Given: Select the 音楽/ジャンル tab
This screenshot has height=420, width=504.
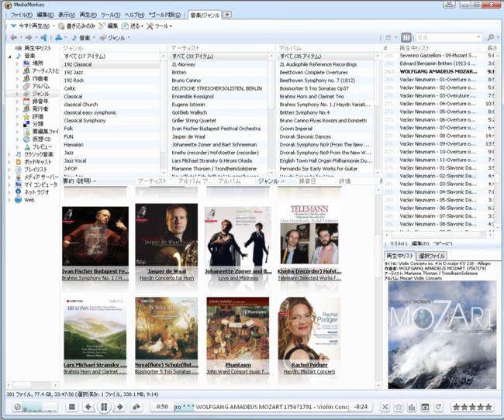Looking at the screenshot, I should pos(205,15).
